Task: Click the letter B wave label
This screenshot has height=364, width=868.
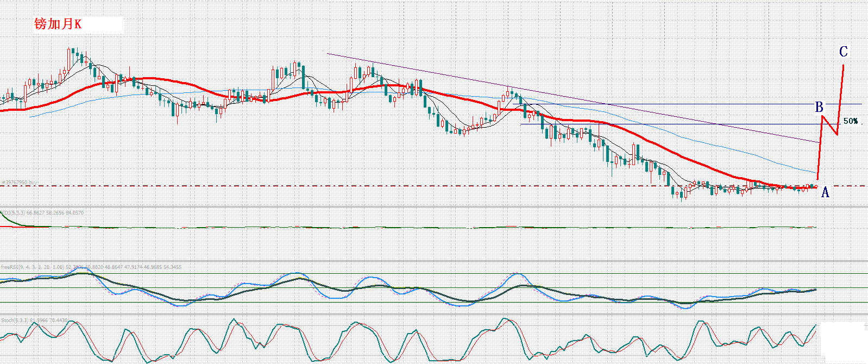Action: pyautogui.click(x=819, y=107)
